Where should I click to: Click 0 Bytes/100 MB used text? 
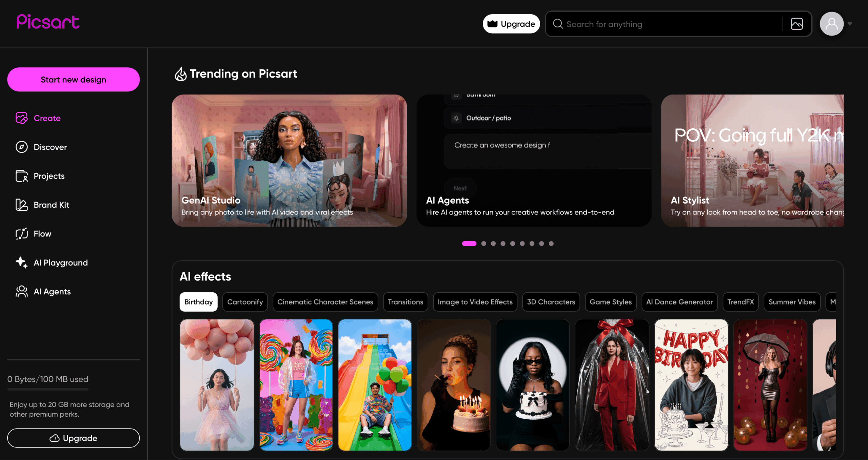48,379
